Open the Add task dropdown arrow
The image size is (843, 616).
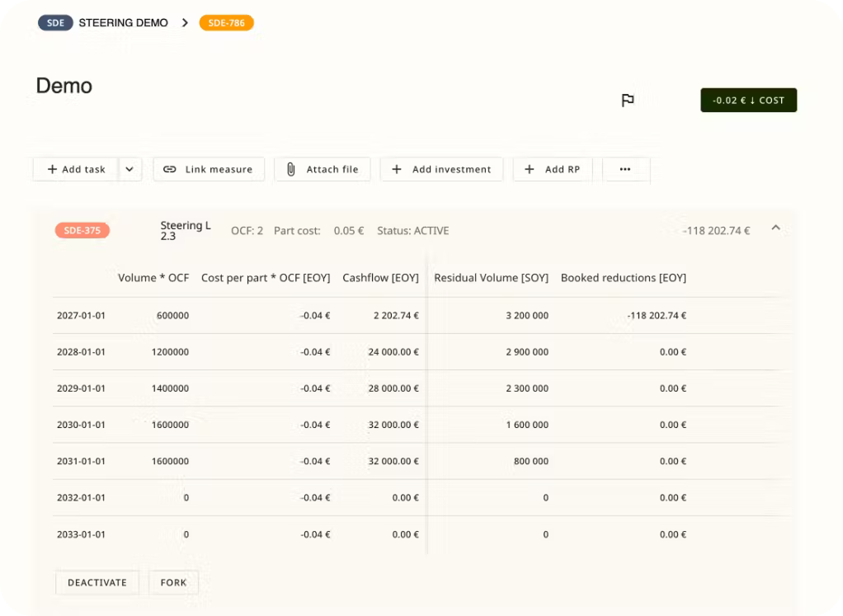[x=130, y=169]
